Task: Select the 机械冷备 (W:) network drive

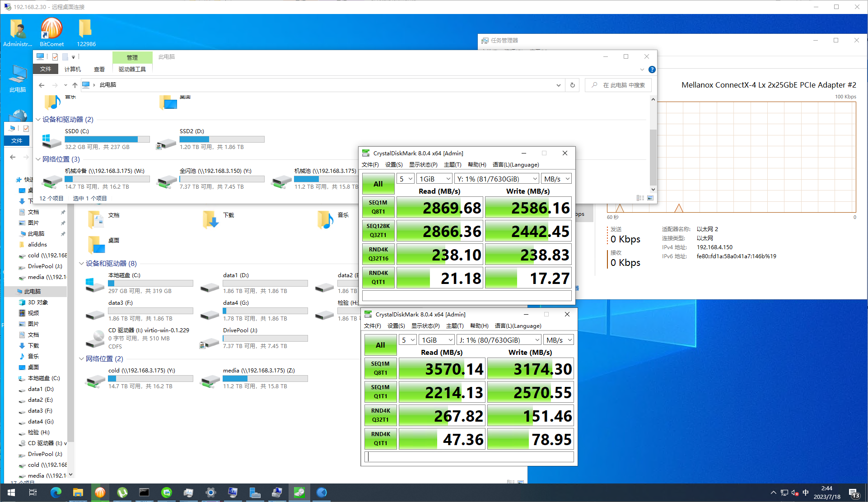Action: coord(95,179)
